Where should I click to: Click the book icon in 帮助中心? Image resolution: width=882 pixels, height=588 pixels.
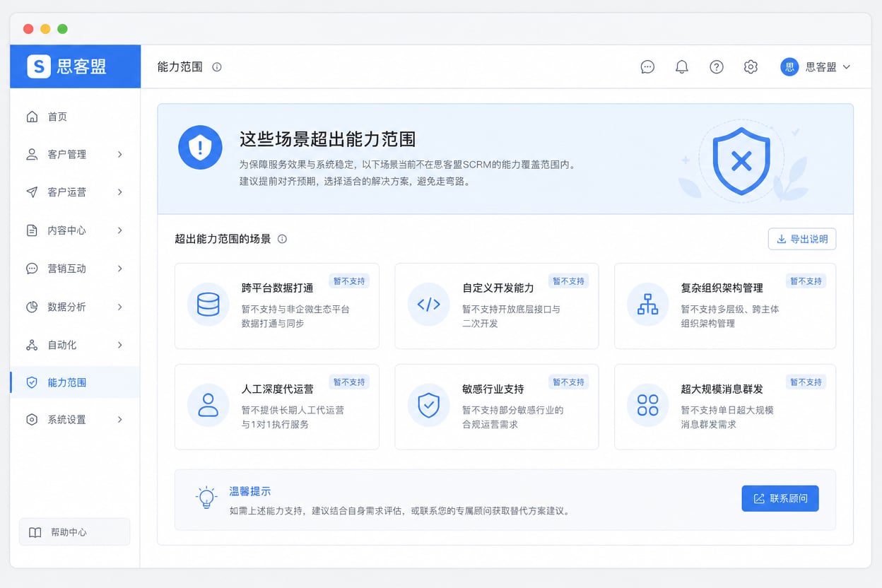tap(35, 533)
